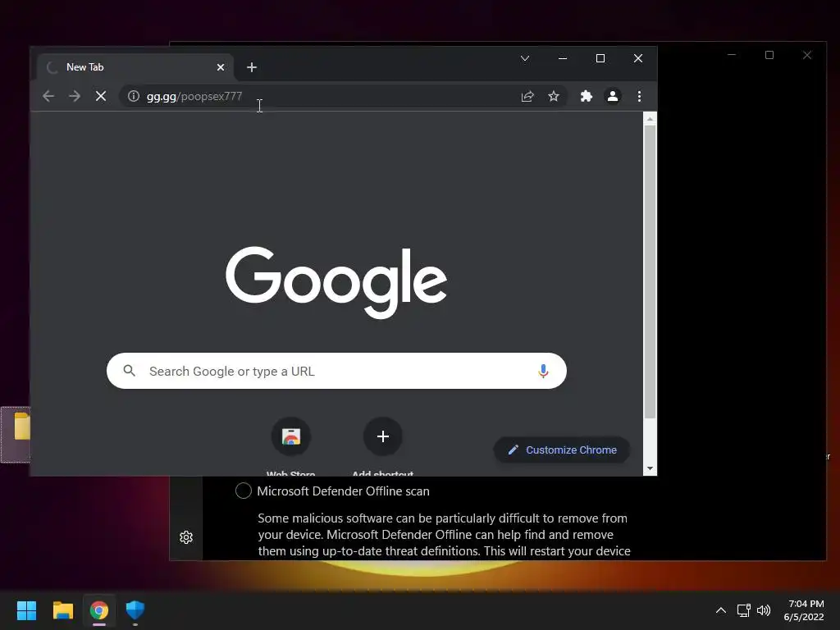Show hidden system tray icons

tap(721, 610)
